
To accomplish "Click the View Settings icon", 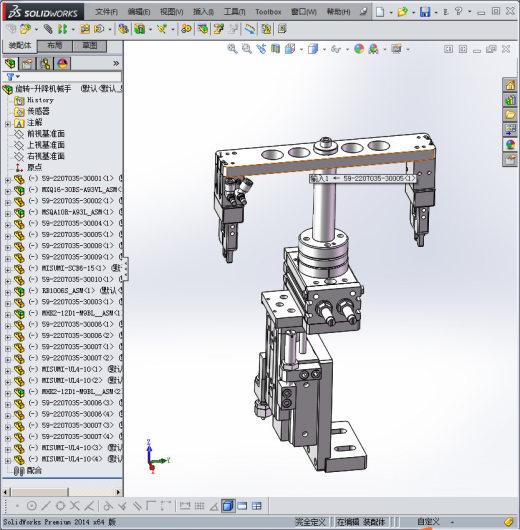I will click(396, 49).
